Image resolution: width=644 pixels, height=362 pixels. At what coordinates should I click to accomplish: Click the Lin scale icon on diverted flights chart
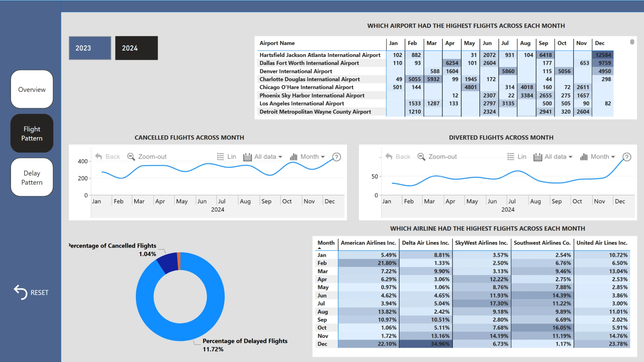point(511,157)
